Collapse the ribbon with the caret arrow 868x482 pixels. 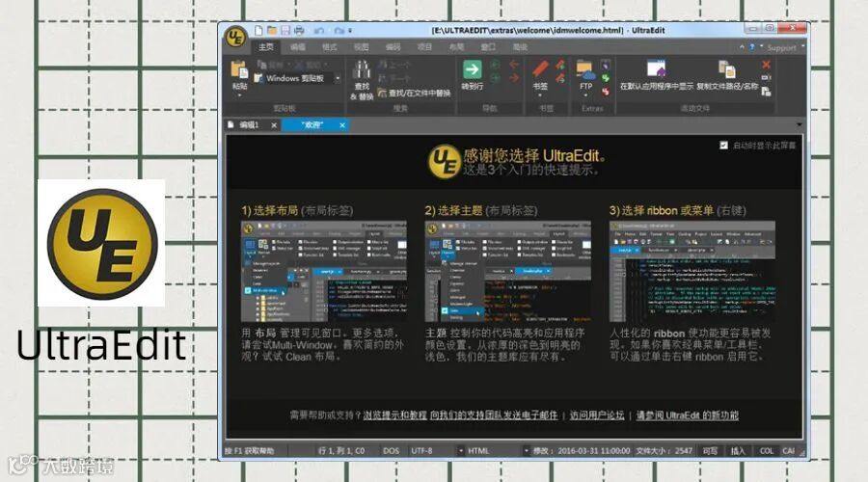click(742, 47)
